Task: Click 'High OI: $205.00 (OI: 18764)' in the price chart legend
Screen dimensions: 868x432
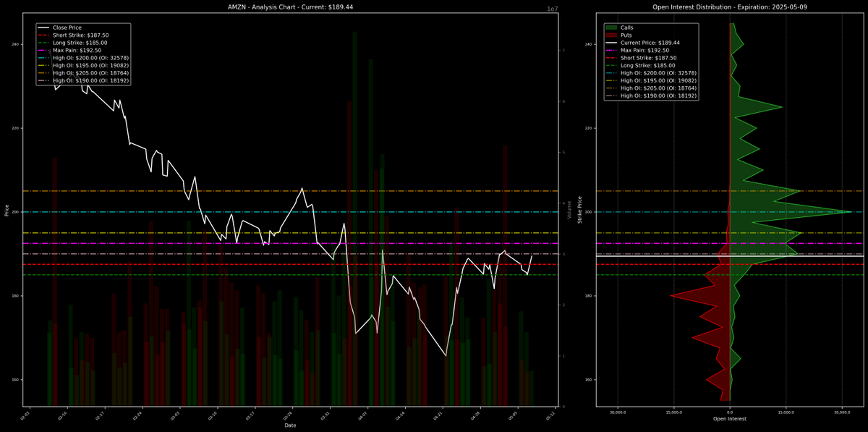Action: coord(90,74)
